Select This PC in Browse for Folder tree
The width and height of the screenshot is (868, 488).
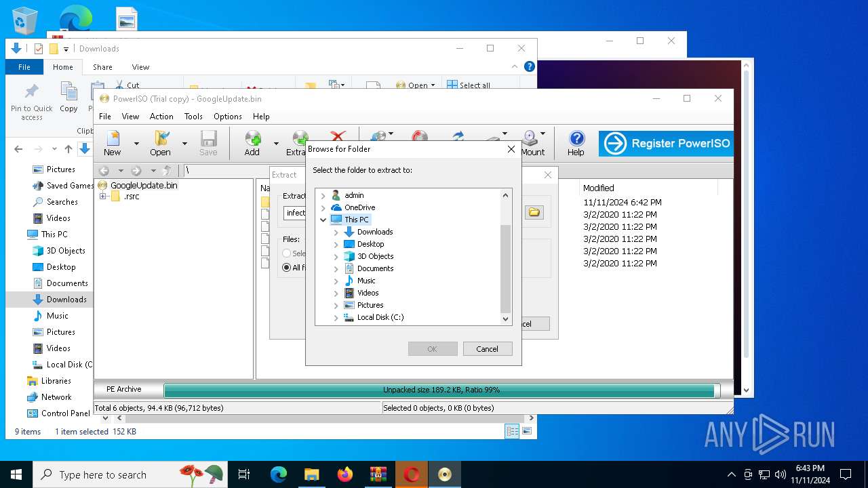pos(356,220)
